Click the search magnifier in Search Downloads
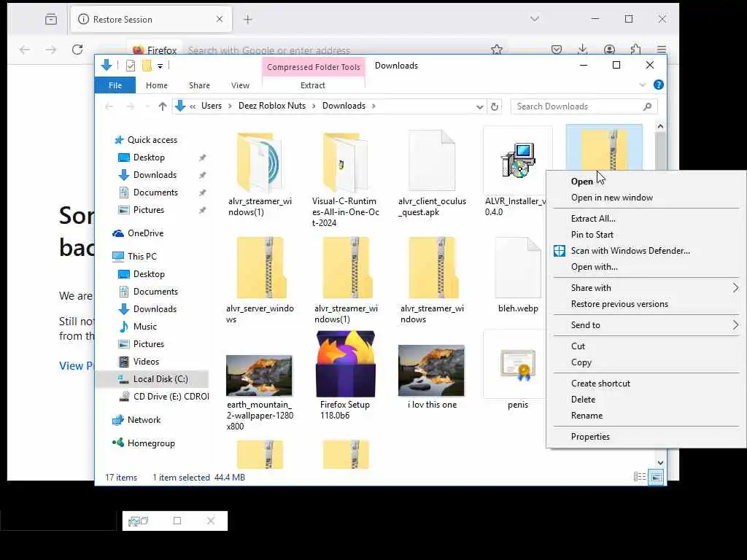The height and width of the screenshot is (560, 747). point(647,106)
